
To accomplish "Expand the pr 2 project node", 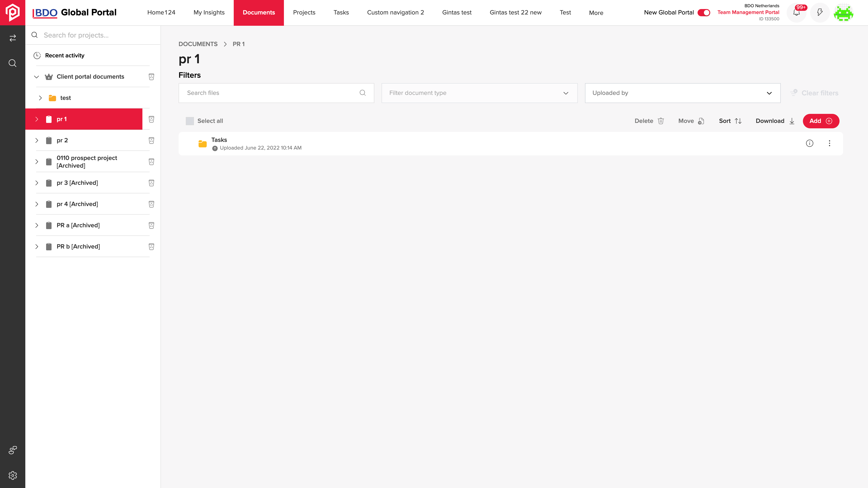I will [36, 141].
